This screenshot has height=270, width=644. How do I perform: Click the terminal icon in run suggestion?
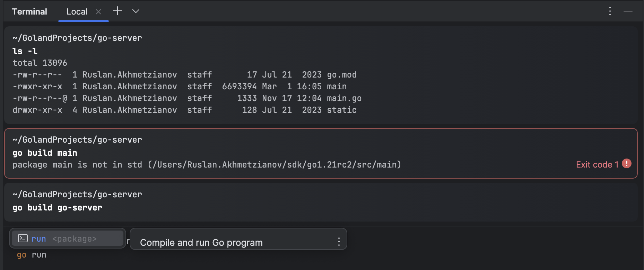[x=23, y=238]
